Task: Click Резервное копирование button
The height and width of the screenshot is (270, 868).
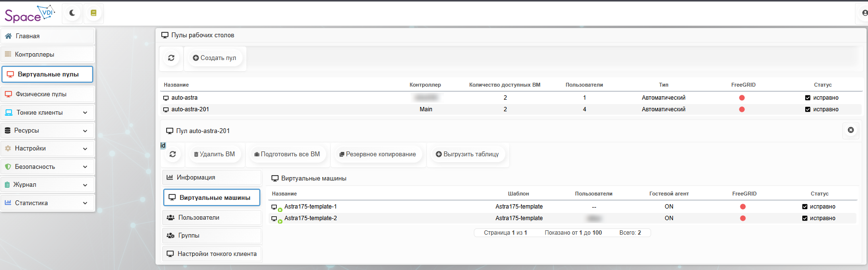Action: click(377, 154)
